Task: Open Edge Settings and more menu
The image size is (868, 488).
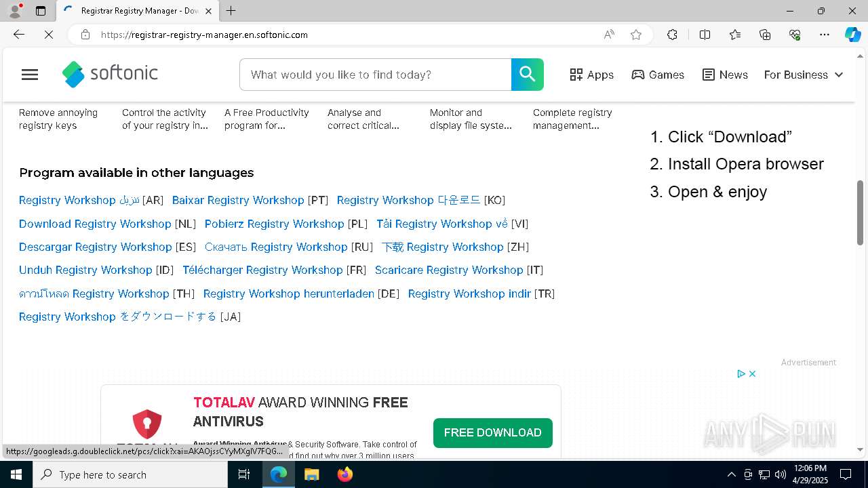Action: tap(825, 35)
